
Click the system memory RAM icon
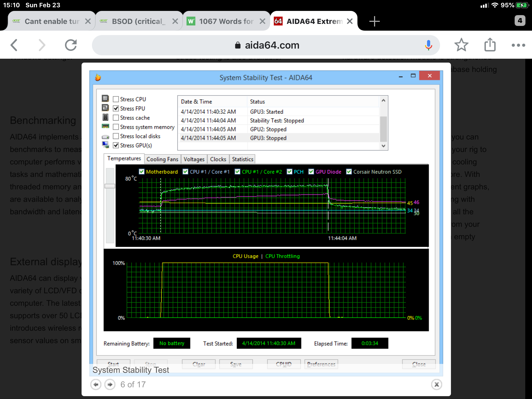click(x=105, y=126)
